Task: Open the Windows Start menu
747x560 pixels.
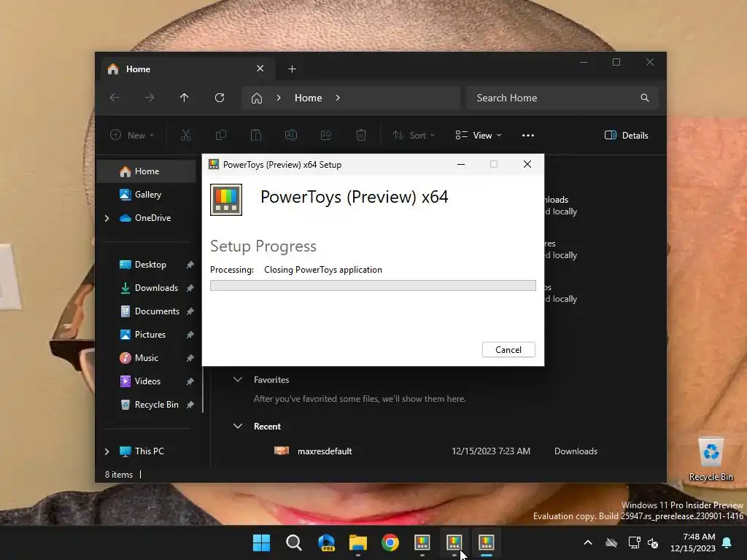Action: [x=261, y=542]
